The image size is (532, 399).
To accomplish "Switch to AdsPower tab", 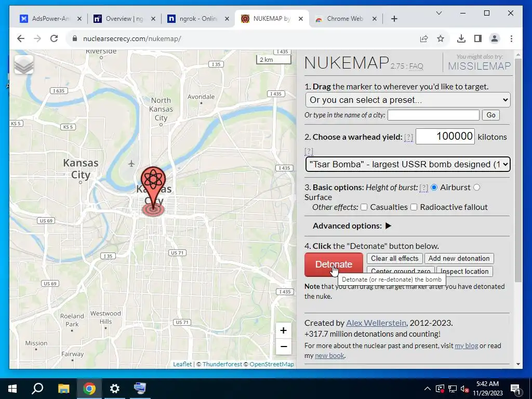I will pos(50,19).
